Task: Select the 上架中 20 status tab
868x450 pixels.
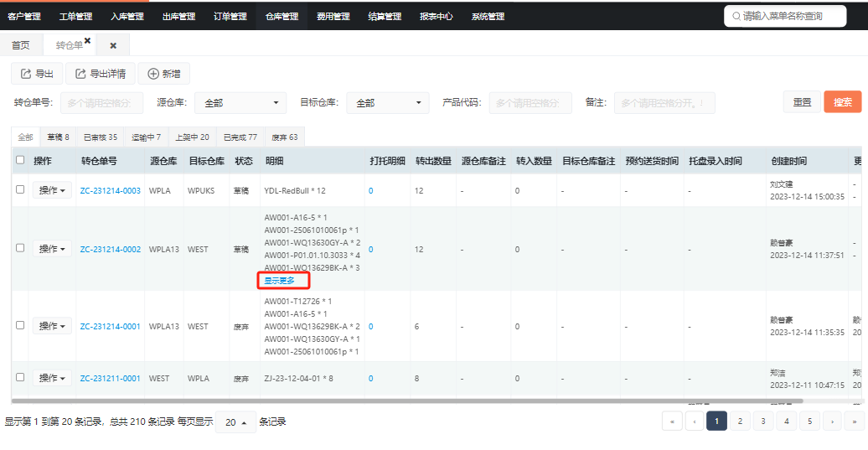Action: tap(192, 137)
